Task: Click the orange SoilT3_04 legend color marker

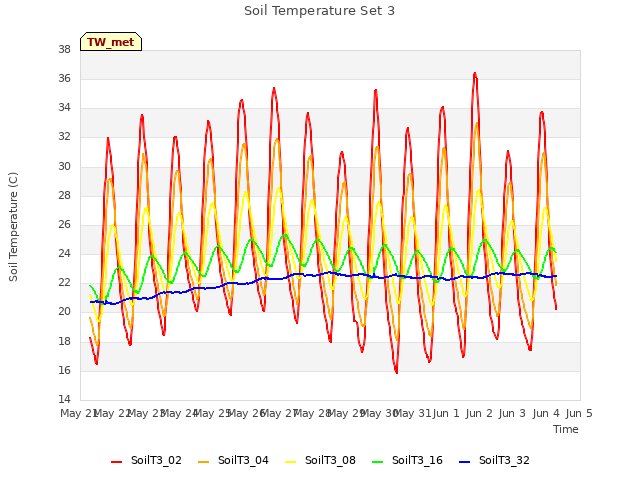Action: click(203, 462)
